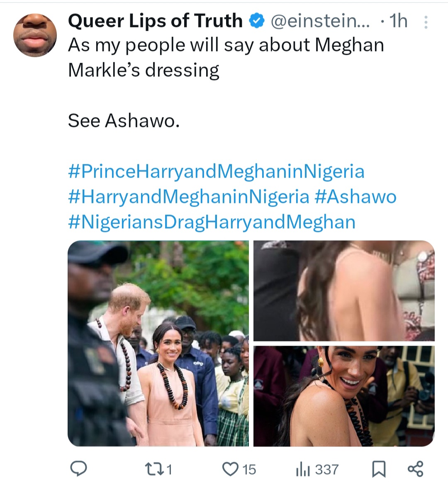Open the three-dot more options menu

point(426,22)
